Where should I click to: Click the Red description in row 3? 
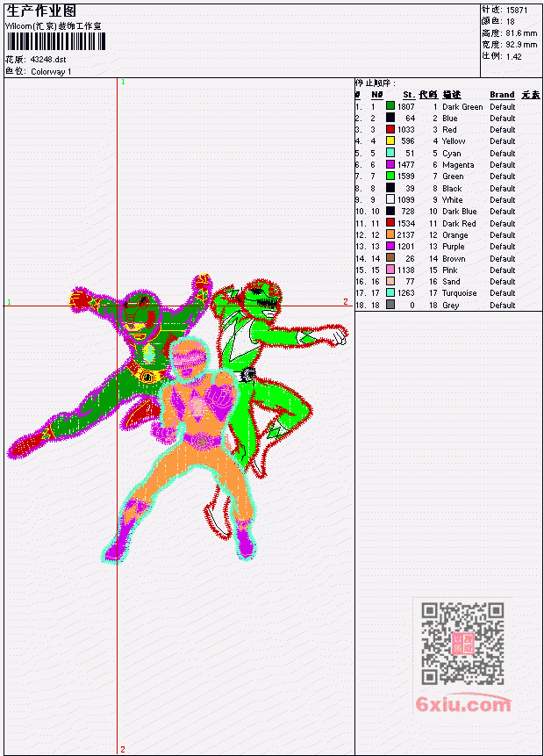[449, 130]
